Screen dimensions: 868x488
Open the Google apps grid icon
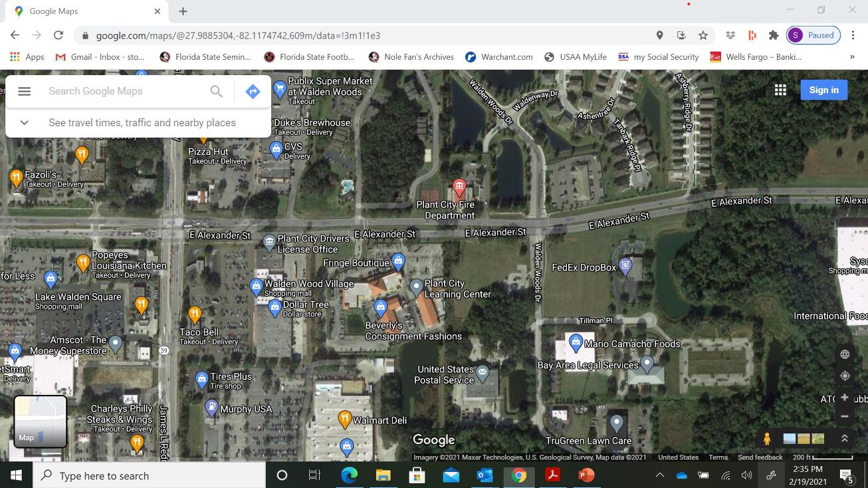780,89
